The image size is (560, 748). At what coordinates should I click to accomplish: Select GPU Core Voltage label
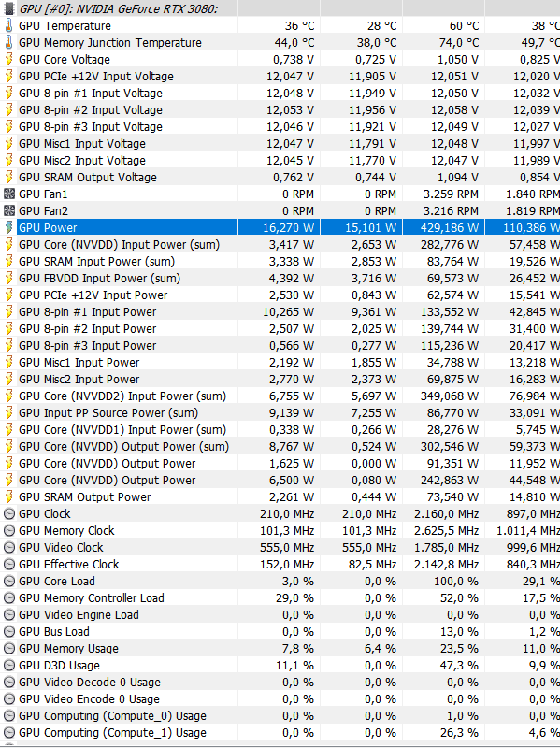(x=65, y=59)
